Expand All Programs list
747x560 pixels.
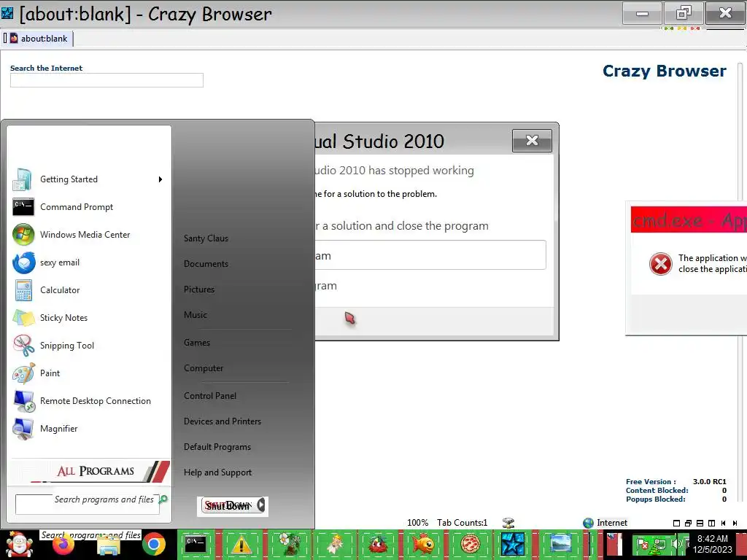(90, 471)
